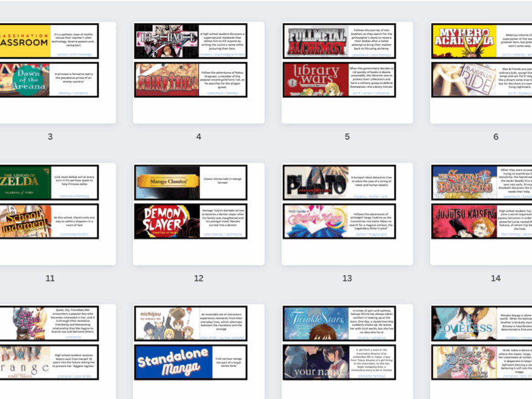Click the Seven Deadly Sins banner

point(464,183)
